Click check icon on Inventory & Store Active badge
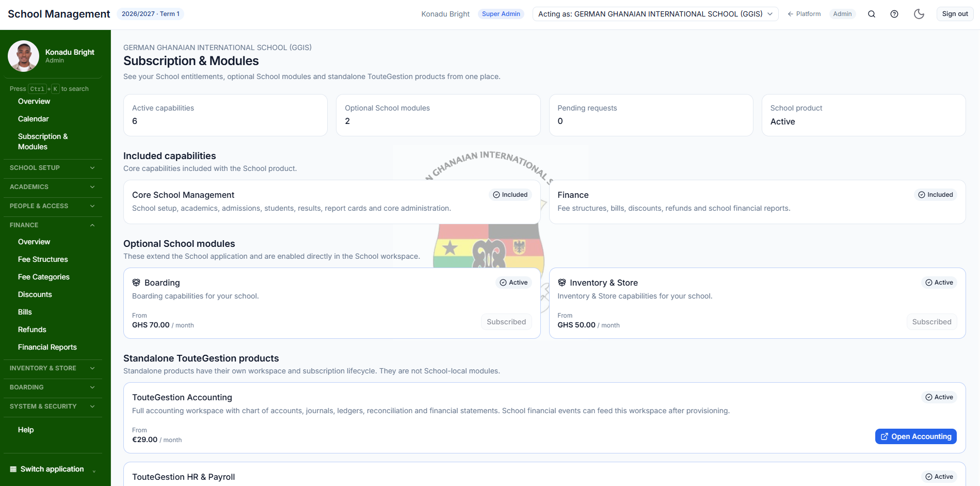The width and height of the screenshot is (980, 486). [929, 283]
